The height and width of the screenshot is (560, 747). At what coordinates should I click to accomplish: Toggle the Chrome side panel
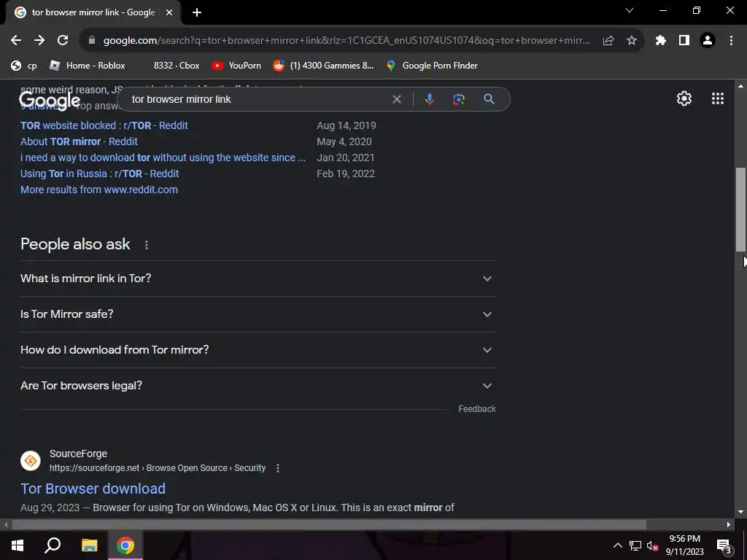684,41
